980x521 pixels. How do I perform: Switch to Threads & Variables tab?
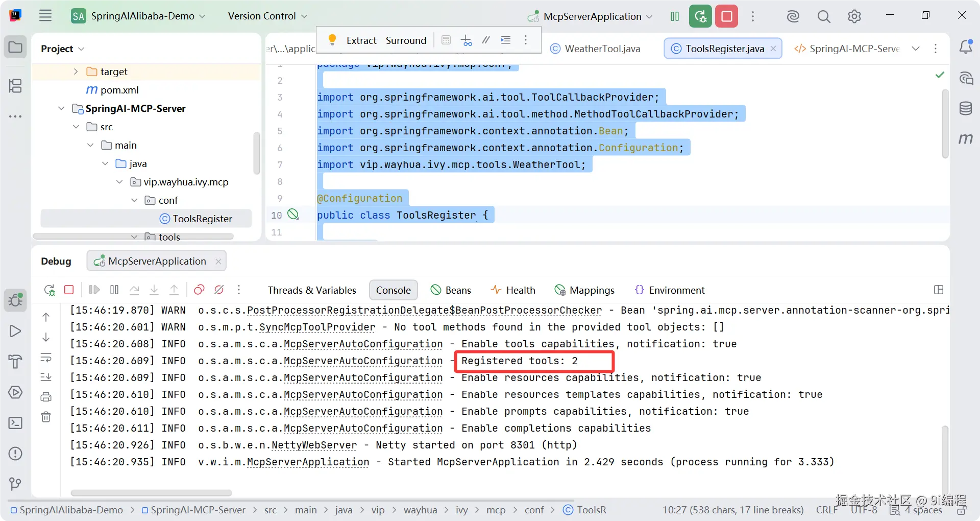click(x=312, y=290)
